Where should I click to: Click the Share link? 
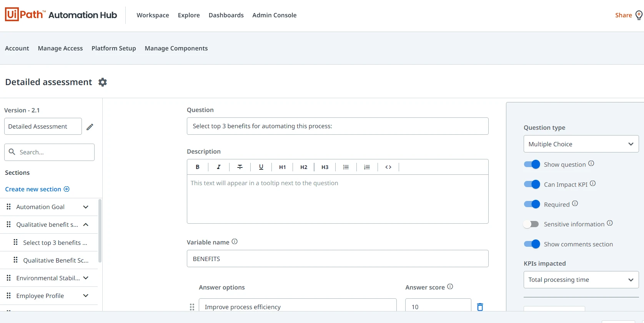tap(623, 15)
